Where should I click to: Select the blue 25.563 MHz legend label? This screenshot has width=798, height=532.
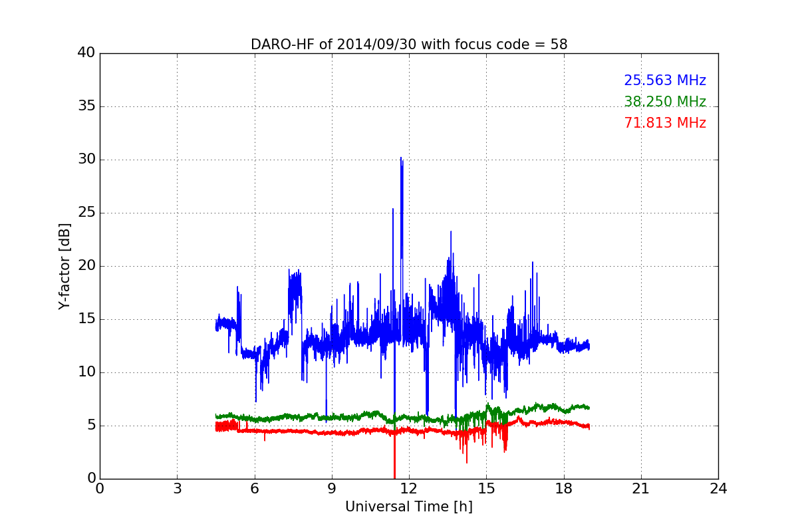pos(665,80)
